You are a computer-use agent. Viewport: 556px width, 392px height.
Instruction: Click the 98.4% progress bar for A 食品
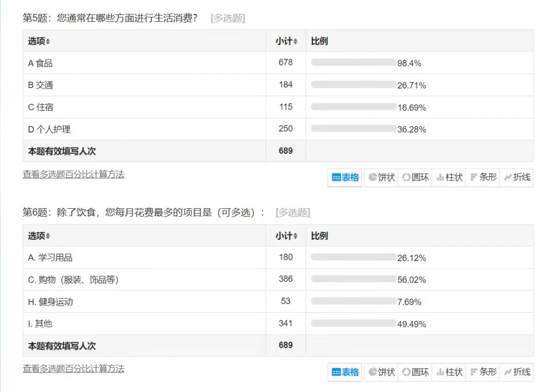(353, 63)
